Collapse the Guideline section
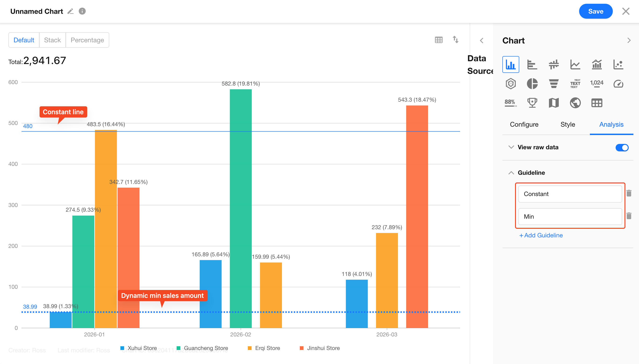This screenshot has height=364, width=639. click(x=511, y=173)
